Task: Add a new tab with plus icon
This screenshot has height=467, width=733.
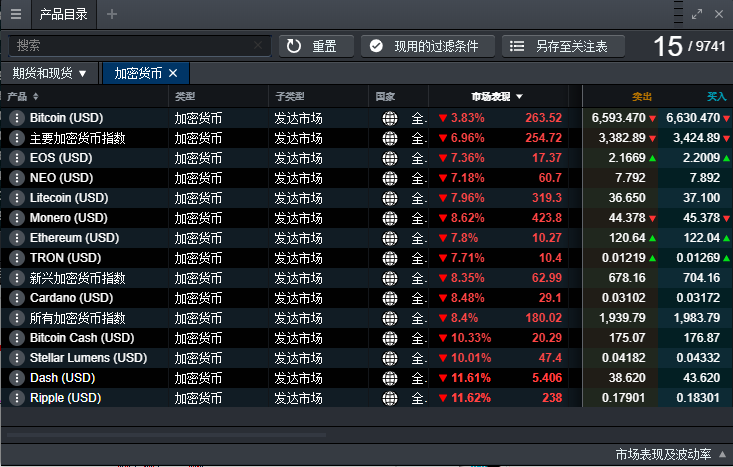Action: (112, 14)
